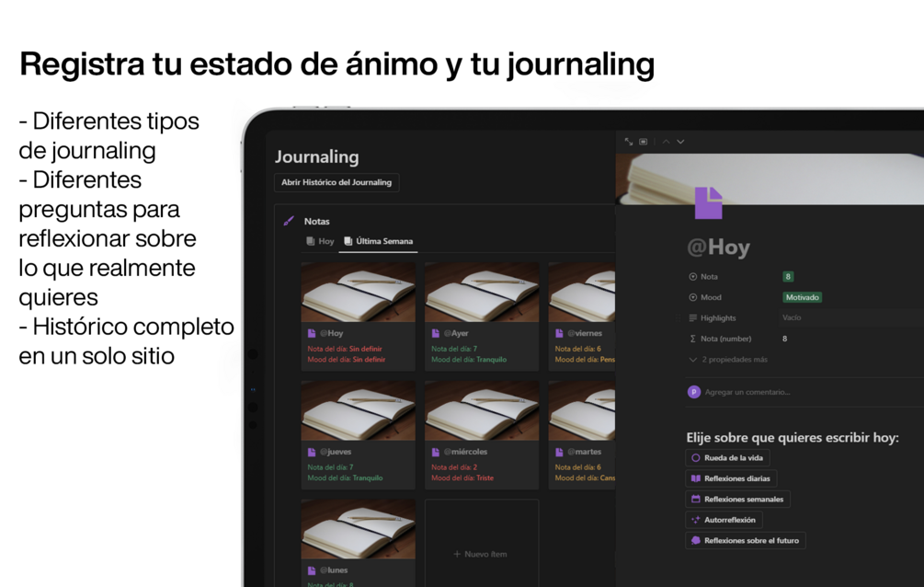Click the Mood property select icon
Viewport: 924px width, 587px height.
click(693, 297)
